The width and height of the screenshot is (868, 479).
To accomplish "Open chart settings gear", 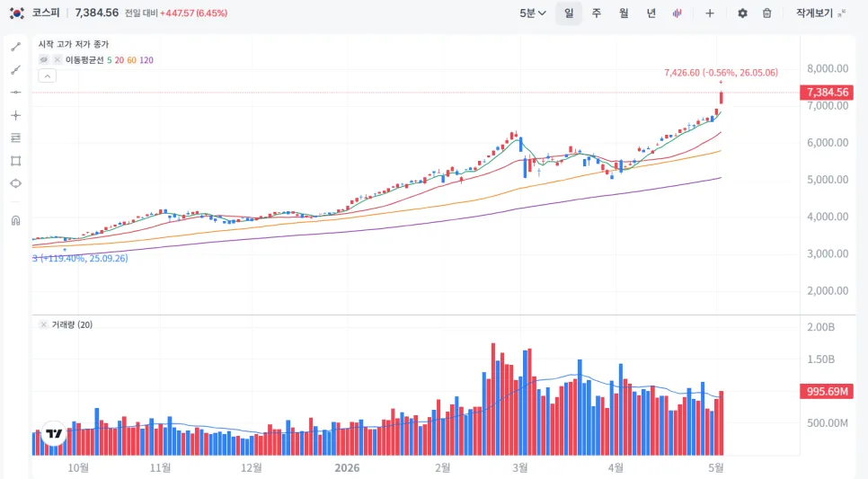I will [x=742, y=13].
